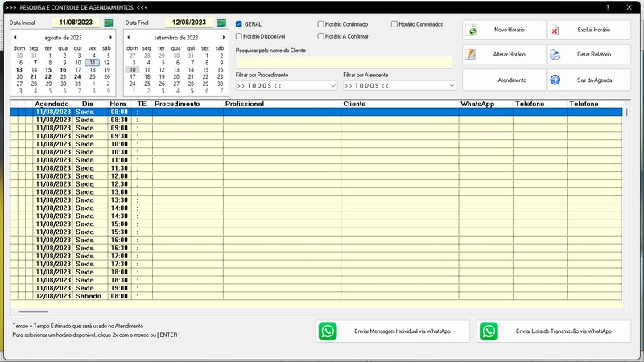
Task: Click the agosto de 2023 month title
Action: click(63, 38)
